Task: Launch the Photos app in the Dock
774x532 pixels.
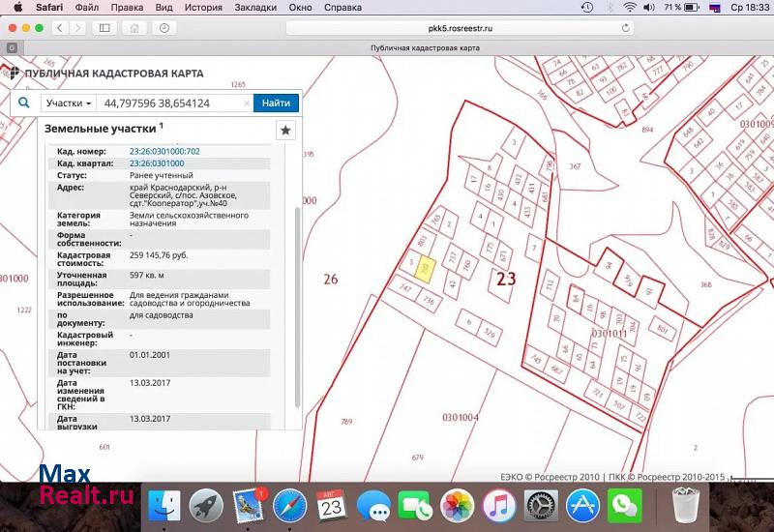Action: click(457, 504)
